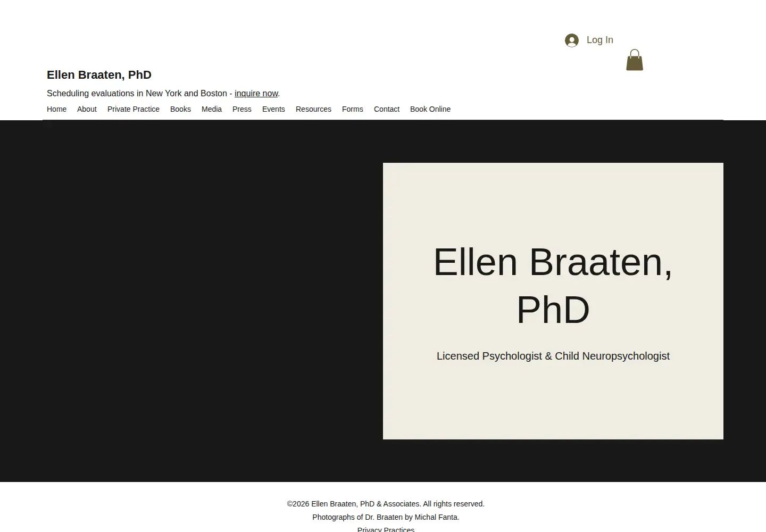This screenshot has width=766, height=532.
Task: Open the Press section
Action: 242,109
